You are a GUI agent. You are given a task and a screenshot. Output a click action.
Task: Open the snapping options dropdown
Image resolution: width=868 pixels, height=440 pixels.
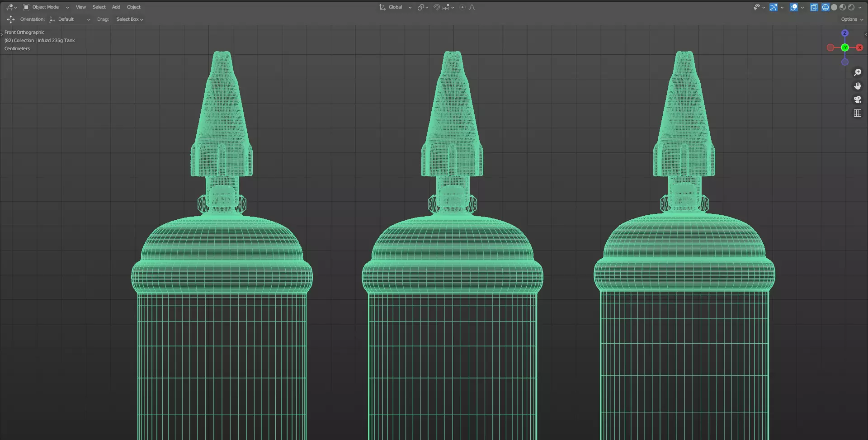tap(448, 7)
